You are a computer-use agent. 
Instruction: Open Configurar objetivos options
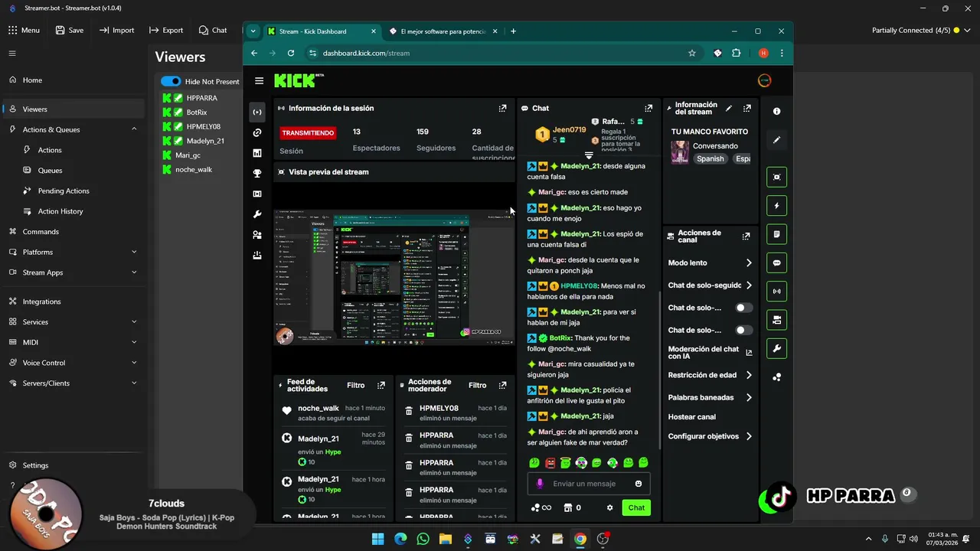(x=710, y=436)
